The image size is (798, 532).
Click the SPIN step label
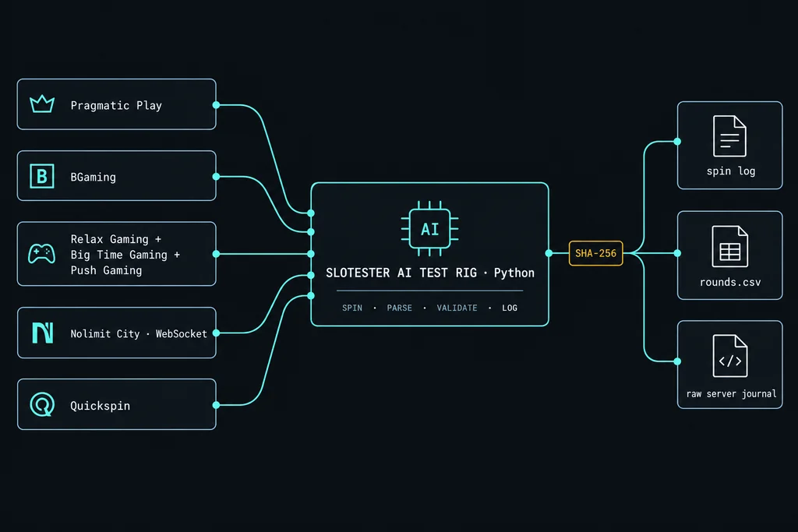coord(352,308)
